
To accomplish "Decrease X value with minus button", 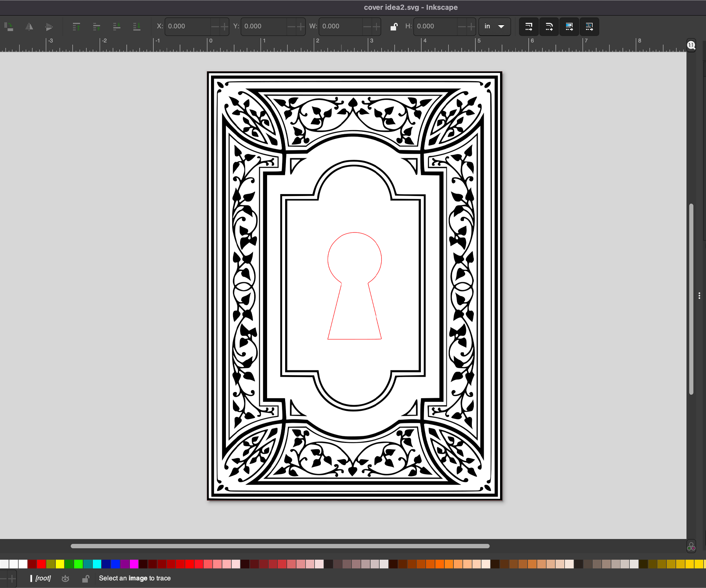I will pyautogui.click(x=215, y=27).
